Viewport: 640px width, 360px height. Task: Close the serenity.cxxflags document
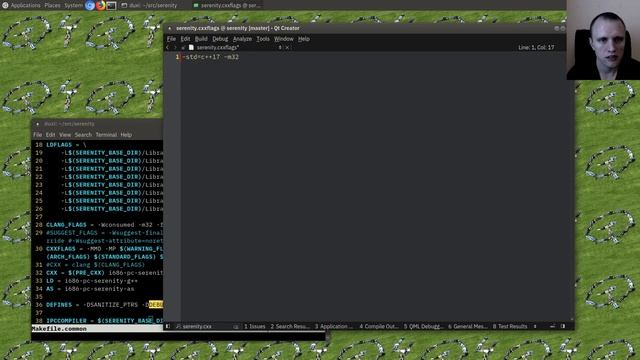point(287,47)
